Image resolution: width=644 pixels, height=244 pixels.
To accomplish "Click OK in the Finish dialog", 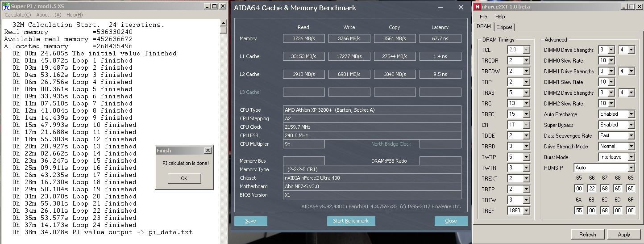I will [184, 178].
